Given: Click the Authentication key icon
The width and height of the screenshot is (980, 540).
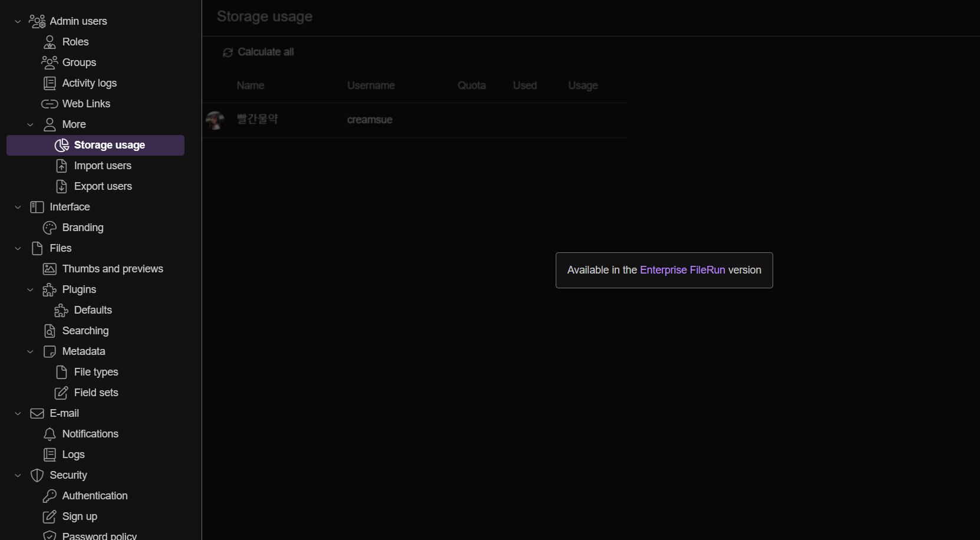Looking at the screenshot, I should 50,496.
